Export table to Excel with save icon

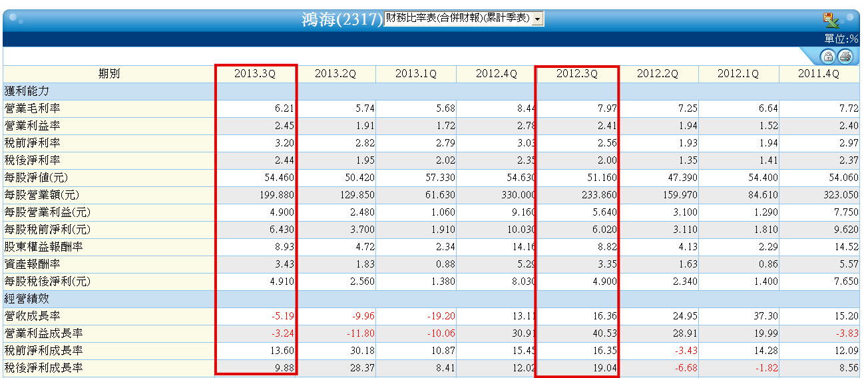[830, 19]
